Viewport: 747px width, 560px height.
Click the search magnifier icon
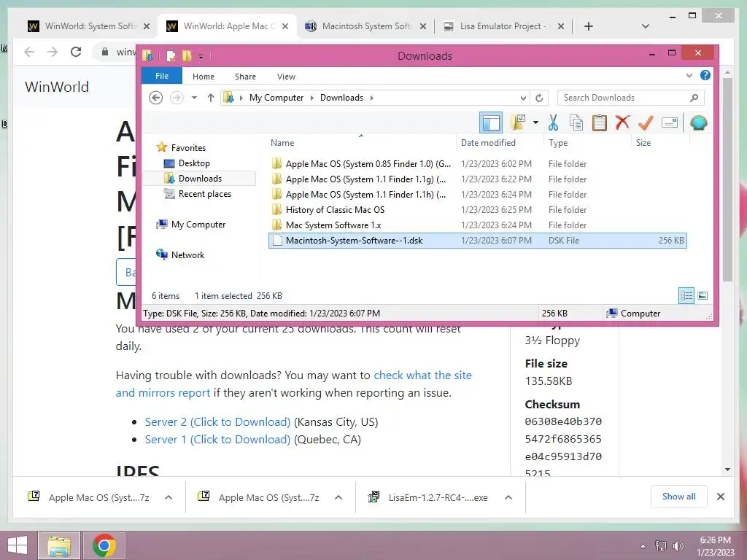[x=694, y=98]
